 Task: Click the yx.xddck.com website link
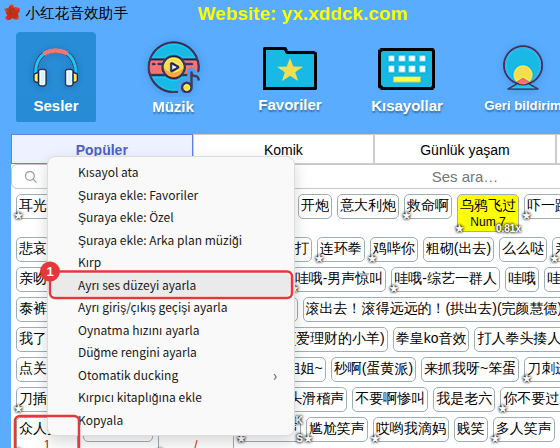[345, 14]
